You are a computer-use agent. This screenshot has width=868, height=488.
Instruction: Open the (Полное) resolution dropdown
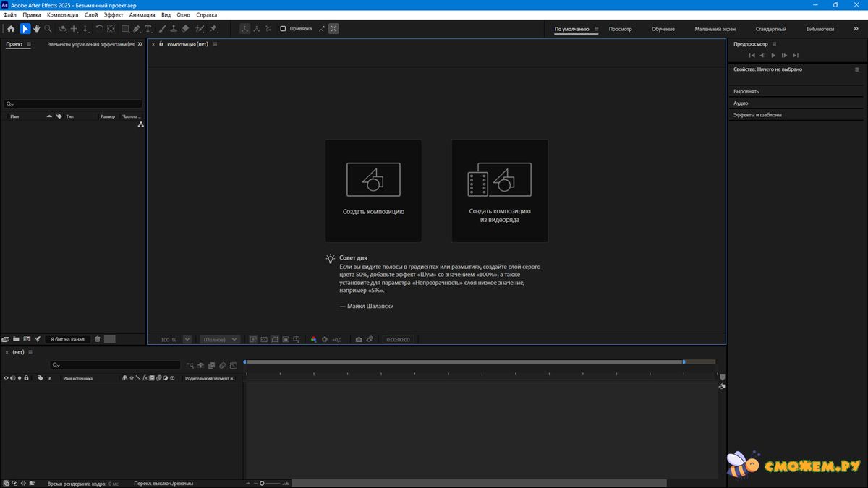pos(220,339)
